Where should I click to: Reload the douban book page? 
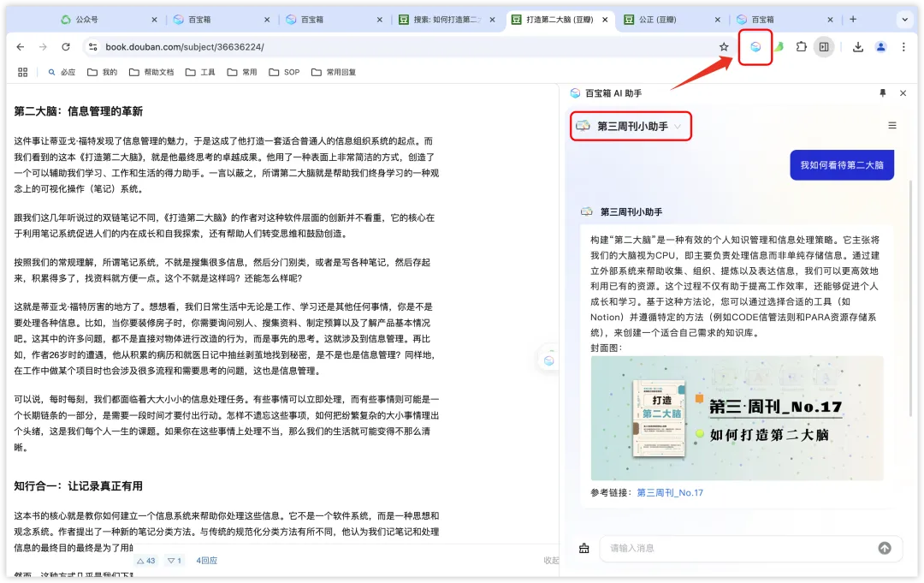click(66, 46)
